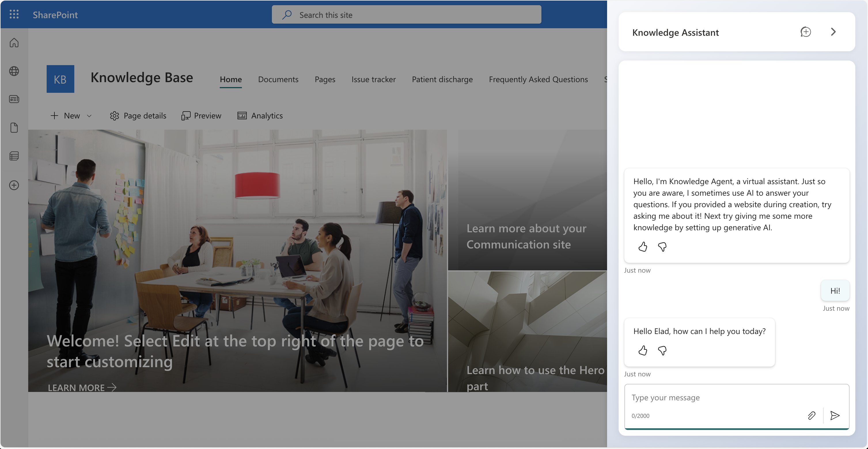Click the plus icon at sidebar bottom
Screen dimensions: 868x449
[14, 185]
